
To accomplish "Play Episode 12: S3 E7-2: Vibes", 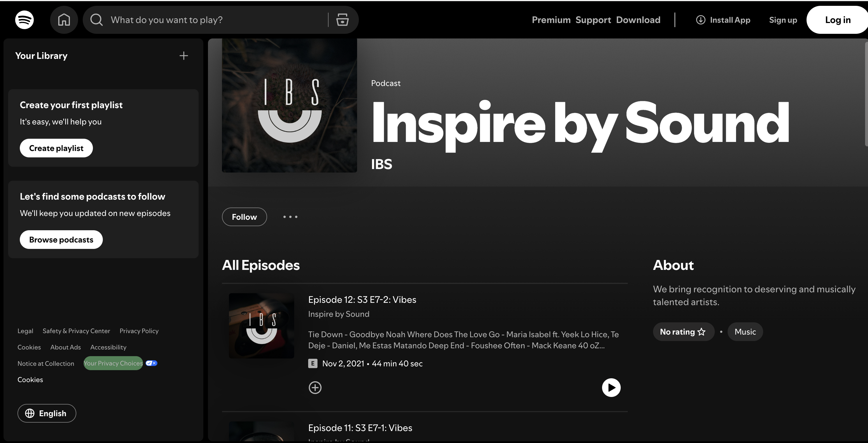I will [x=611, y=387].
